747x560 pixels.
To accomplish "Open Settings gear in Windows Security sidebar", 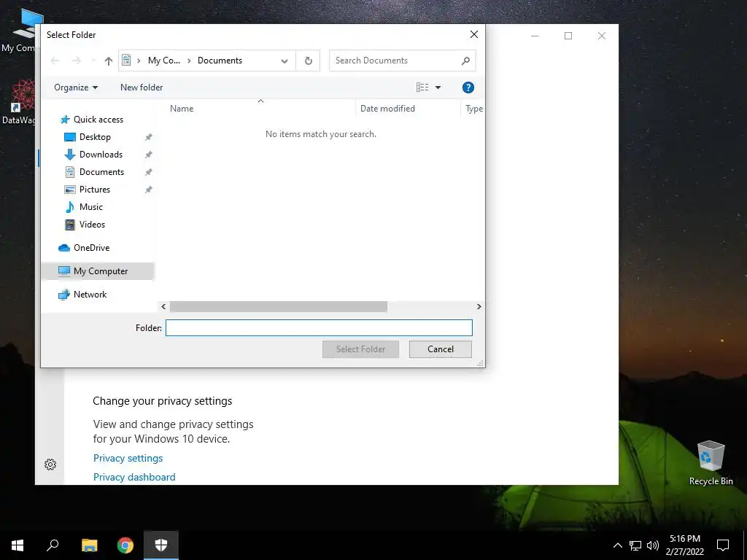I will tap(50, 464).
